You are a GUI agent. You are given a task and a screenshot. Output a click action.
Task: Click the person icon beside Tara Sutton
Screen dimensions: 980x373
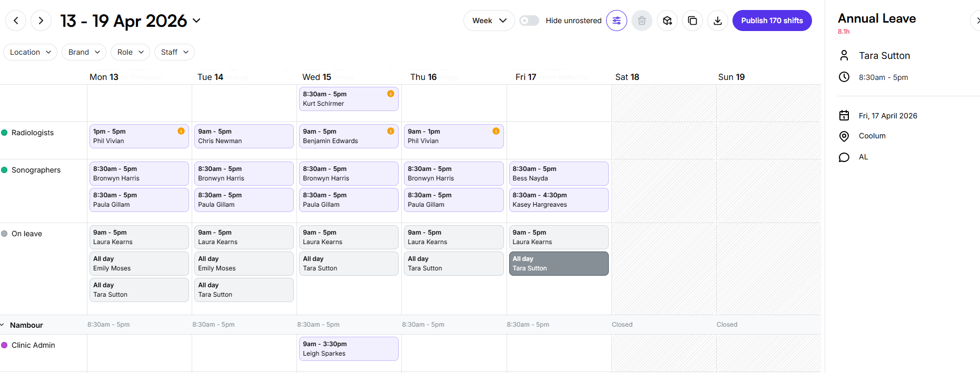[844, 55]
